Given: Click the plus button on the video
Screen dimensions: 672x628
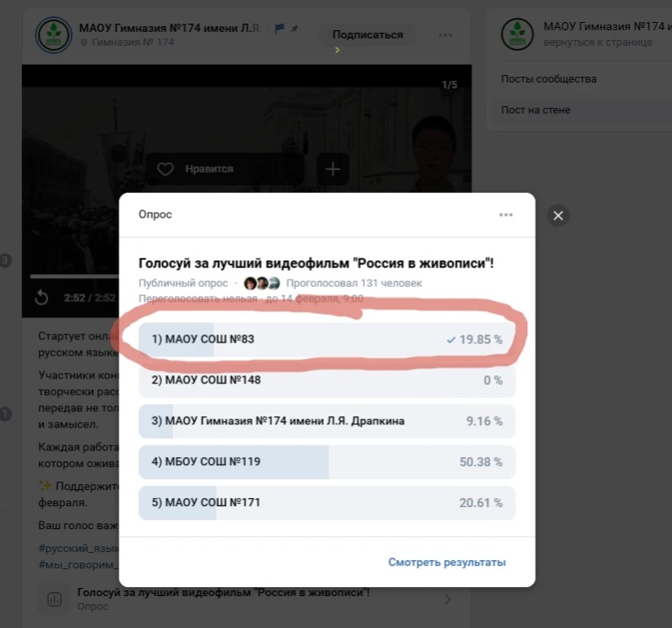Looking at the screenshot, I should coord(333,169).
